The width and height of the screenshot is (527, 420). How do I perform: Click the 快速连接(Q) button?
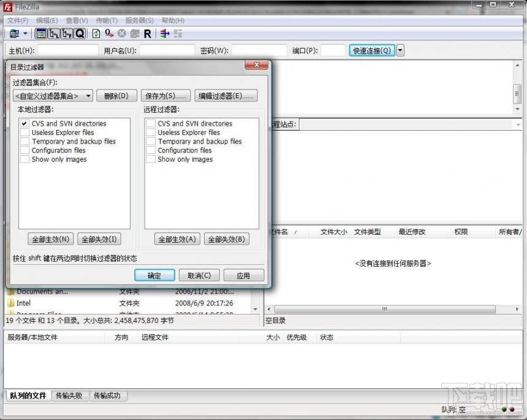click(x=372, y=50)
